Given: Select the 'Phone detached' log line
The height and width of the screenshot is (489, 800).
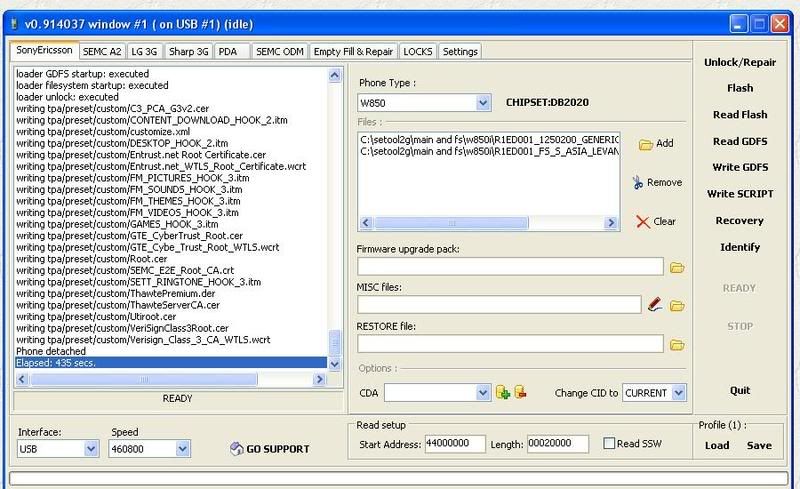Looking at the screenshot, I should pos(51,351).
